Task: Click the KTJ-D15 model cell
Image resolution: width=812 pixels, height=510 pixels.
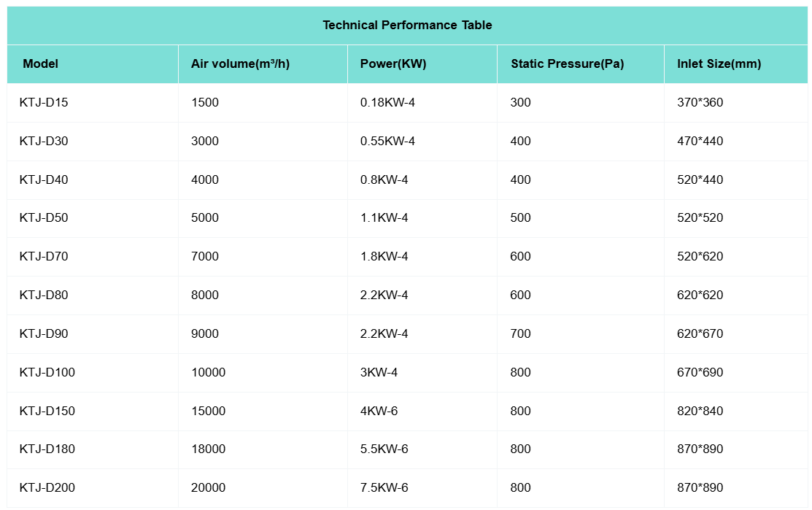Action: tap(44, 103)
